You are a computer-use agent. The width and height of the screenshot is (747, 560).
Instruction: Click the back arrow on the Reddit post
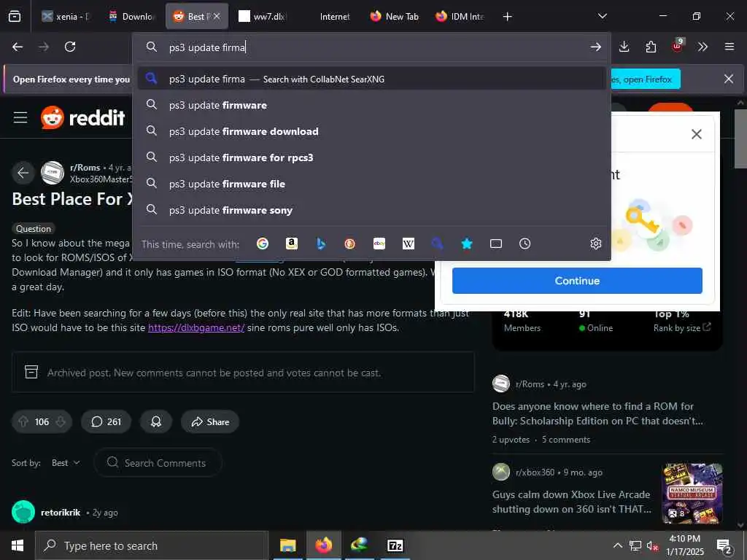tap(23, 172)
